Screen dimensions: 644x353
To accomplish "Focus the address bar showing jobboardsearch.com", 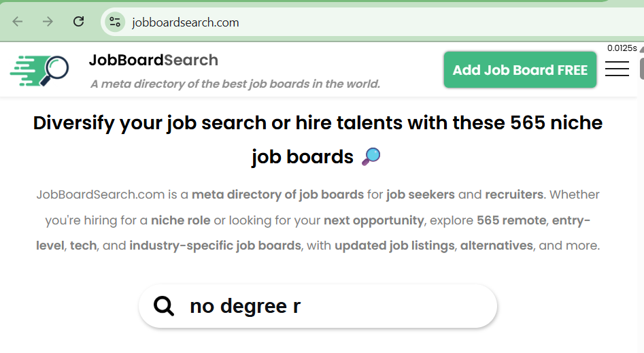I will 340,22.
